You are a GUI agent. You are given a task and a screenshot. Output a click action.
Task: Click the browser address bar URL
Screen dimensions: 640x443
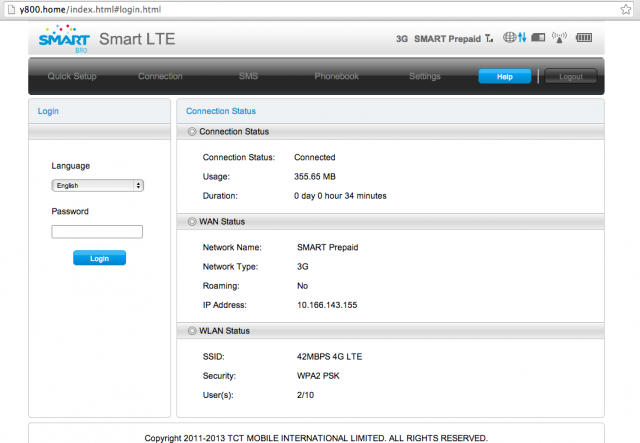pos(90,9)
